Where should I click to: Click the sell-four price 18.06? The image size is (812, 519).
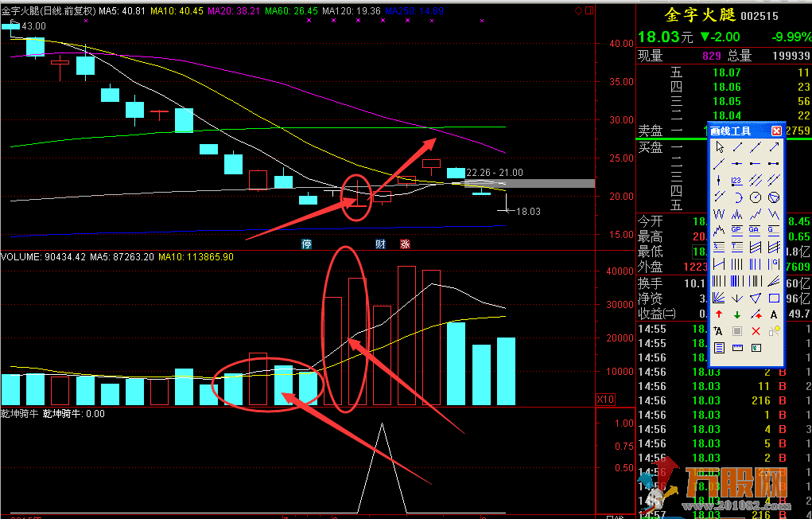click(x=727, y=87)
